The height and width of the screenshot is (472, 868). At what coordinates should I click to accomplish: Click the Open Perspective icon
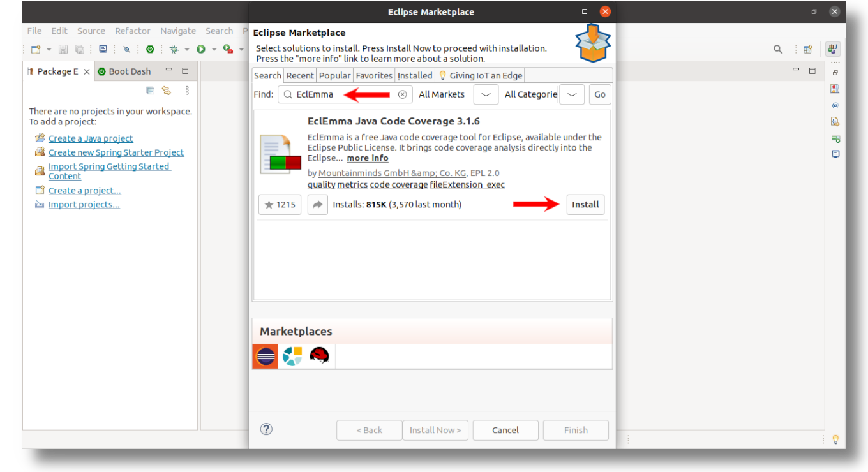tap(808, 49)
